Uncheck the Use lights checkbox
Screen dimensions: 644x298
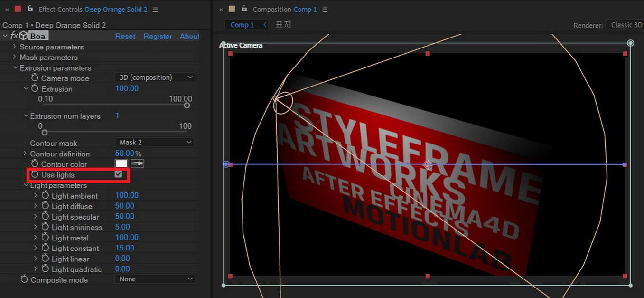[119, 174]
